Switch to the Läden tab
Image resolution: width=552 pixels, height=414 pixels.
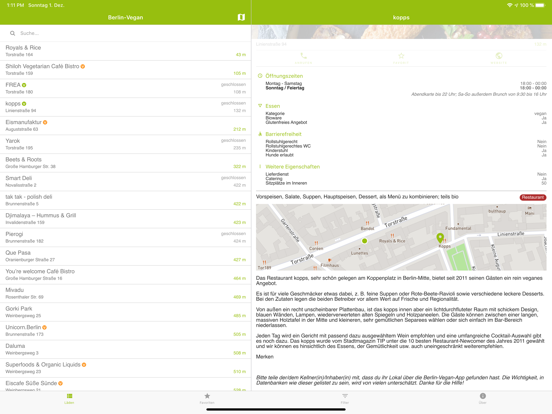(69, 399)
